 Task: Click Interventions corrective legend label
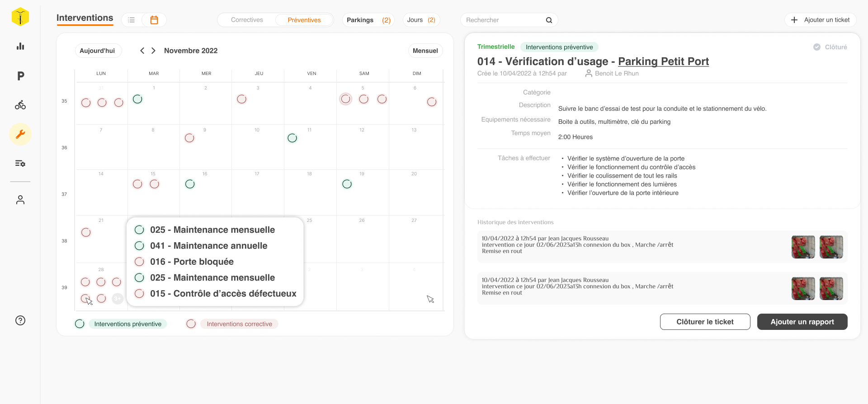click(x=240, y=324)
